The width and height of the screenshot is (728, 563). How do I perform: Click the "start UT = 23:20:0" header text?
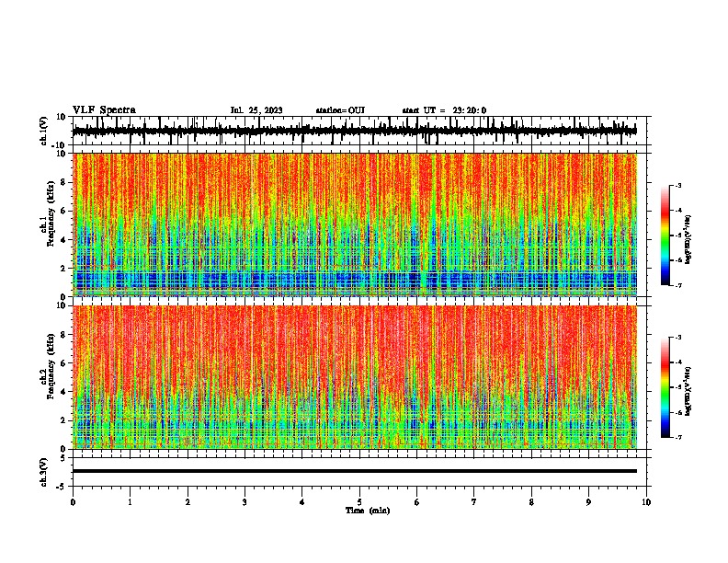444,110
